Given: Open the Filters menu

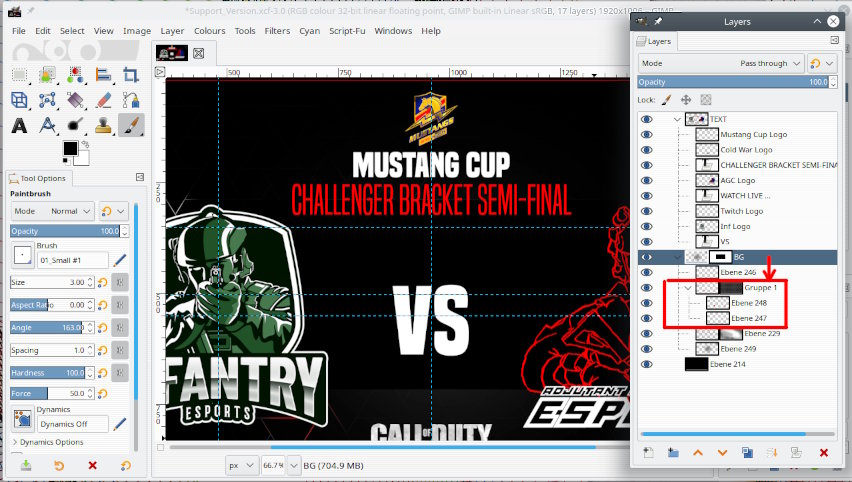Looking at the screenshot, I should pos(277,31).
